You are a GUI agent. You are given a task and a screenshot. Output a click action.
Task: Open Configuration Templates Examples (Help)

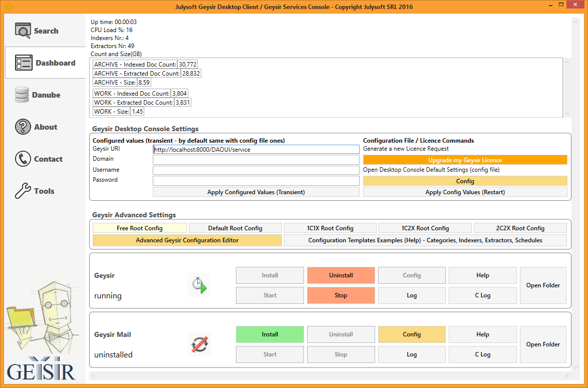425,240
